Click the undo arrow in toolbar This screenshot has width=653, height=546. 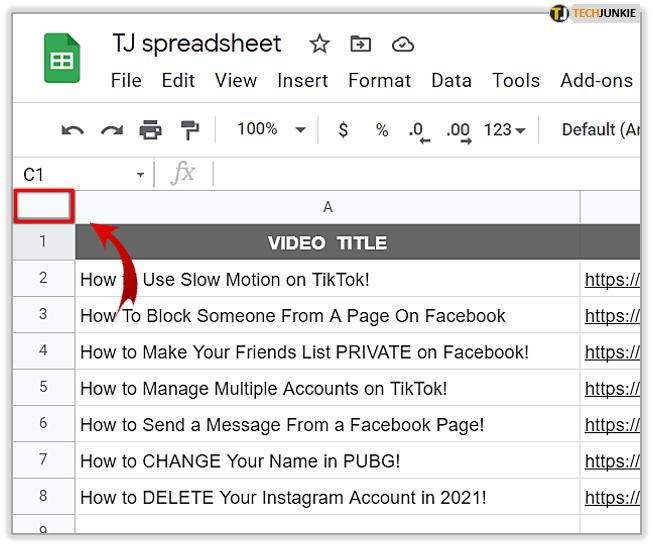point(72,130)
